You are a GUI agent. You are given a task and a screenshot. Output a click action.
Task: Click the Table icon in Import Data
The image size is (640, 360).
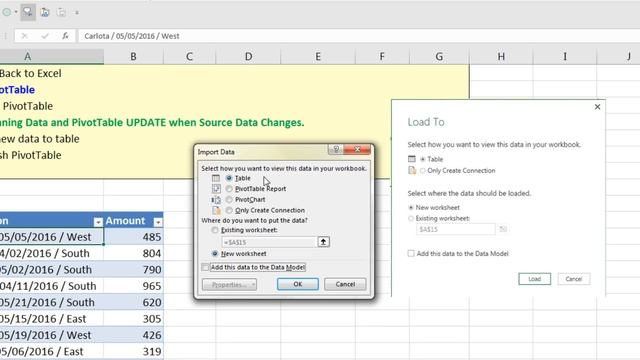pos(216,178)
